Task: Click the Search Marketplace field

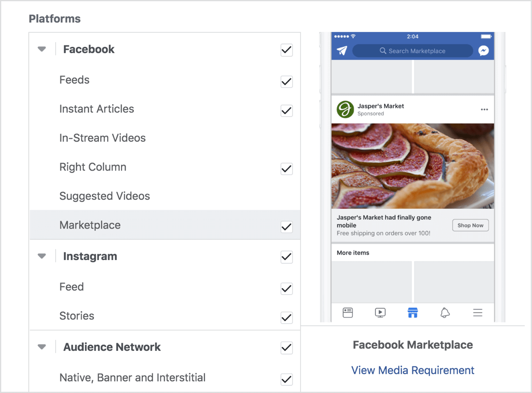Action: 413,51
